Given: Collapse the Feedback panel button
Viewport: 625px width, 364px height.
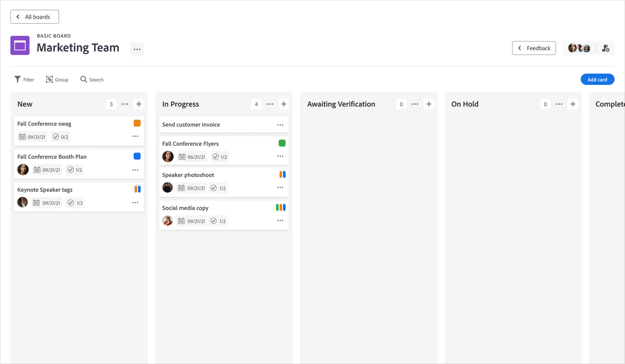Looking at the screenshot, I should coord(534,48).
